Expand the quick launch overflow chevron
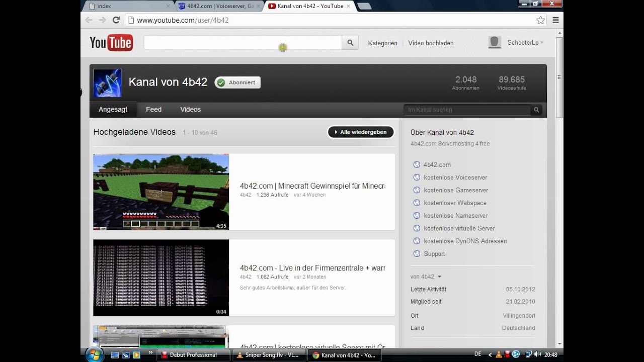This screenshot has width=644, height=362. [150, 353]
